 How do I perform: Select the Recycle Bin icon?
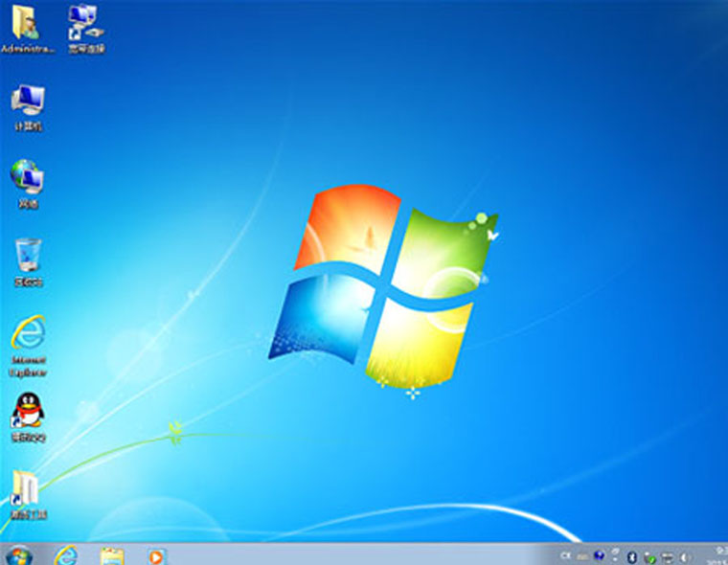pyautogui.click(x=29, y=262)
